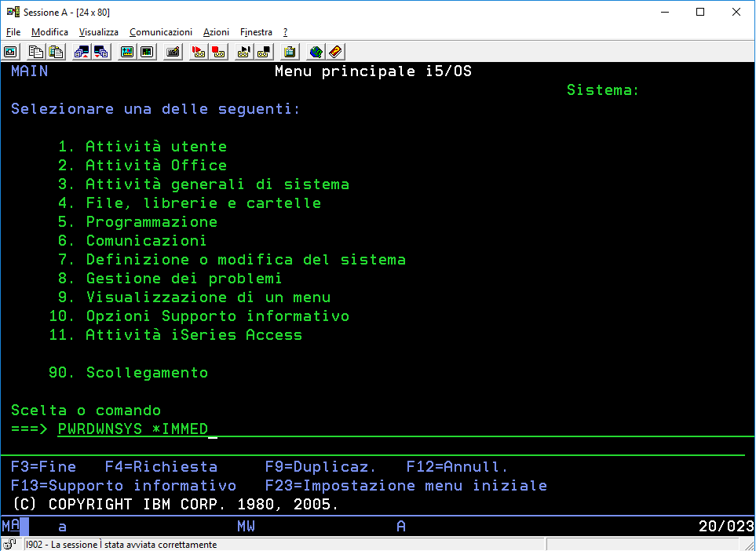The width and height of the screenshot is (756, 551).
Task: Click the Paste clipboard toolbar icon
Action: pos(57,52)
